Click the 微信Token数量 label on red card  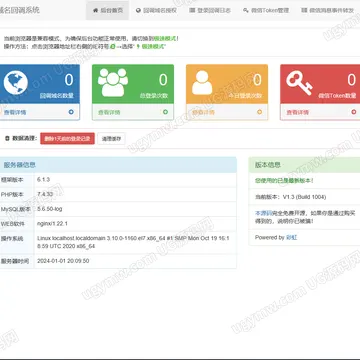coord(337,96)
